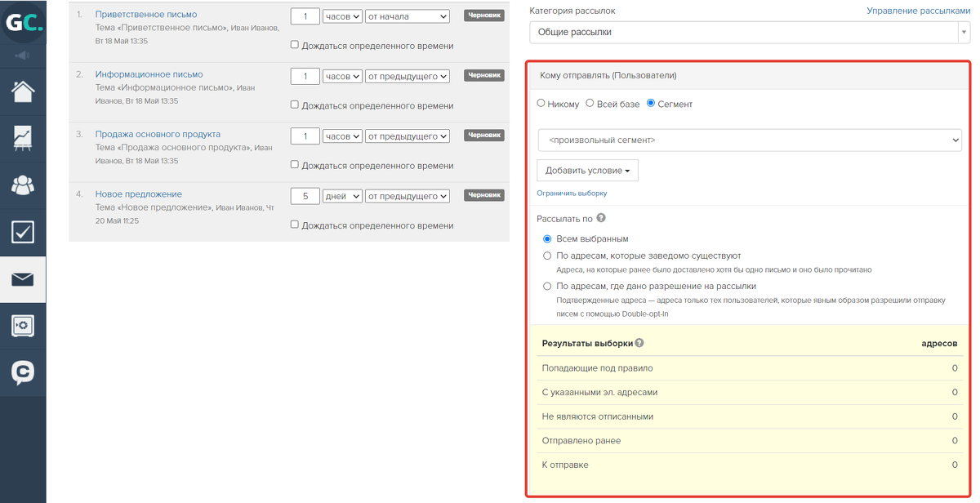
Task: Click the Отправлено ранее row
Action: pyautogui.click(x=750, y=441)
